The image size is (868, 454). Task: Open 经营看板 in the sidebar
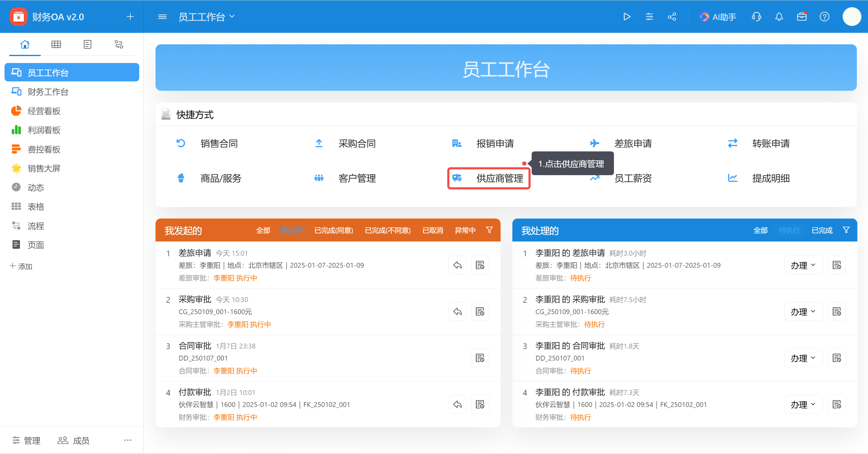tap(72, 111)
